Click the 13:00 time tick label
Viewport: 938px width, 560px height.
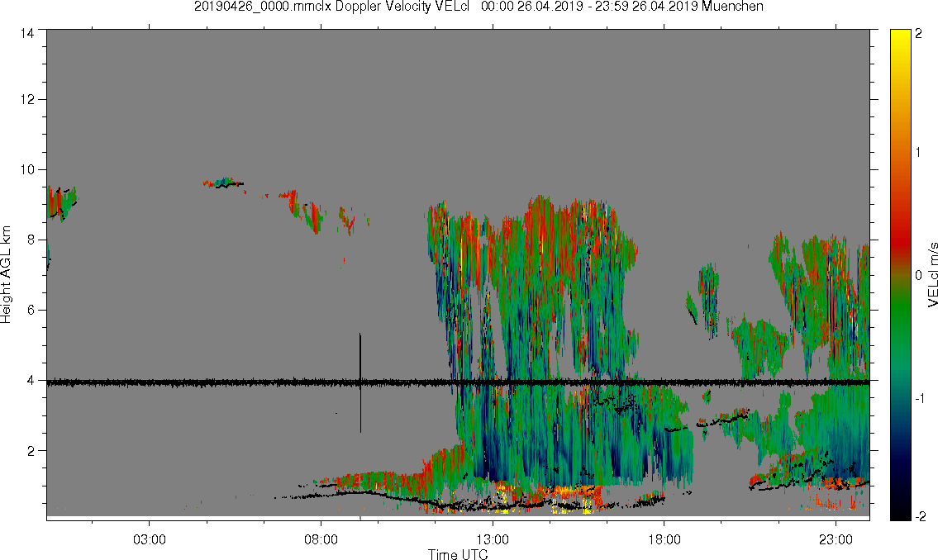(x=493, y=539)
